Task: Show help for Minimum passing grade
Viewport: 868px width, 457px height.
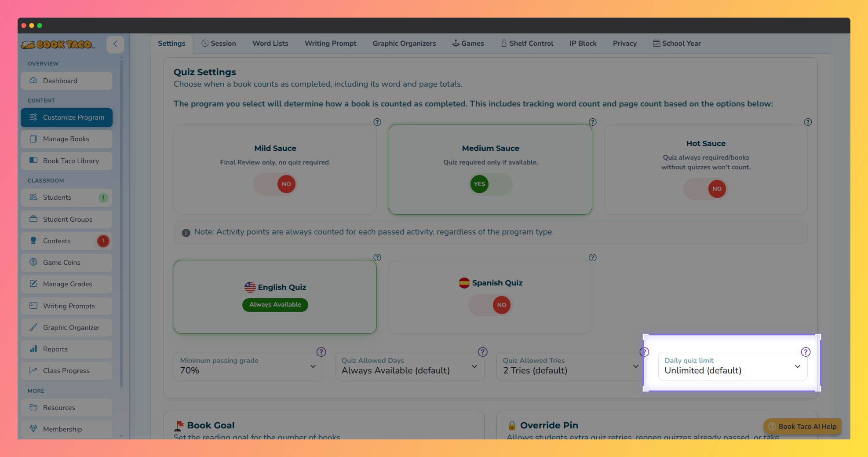Action: (x=321, y=352)
